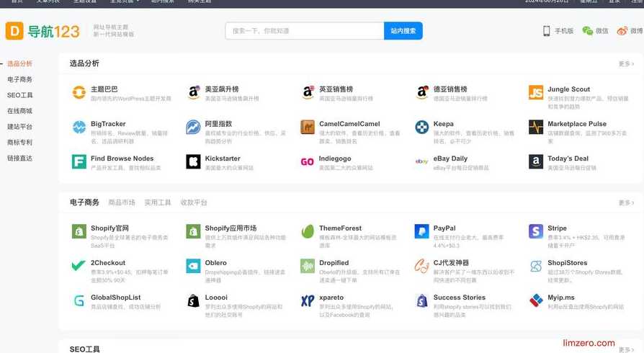Open the 主题巴巴 site icon

pyautogui.click(x=79, y=92)
